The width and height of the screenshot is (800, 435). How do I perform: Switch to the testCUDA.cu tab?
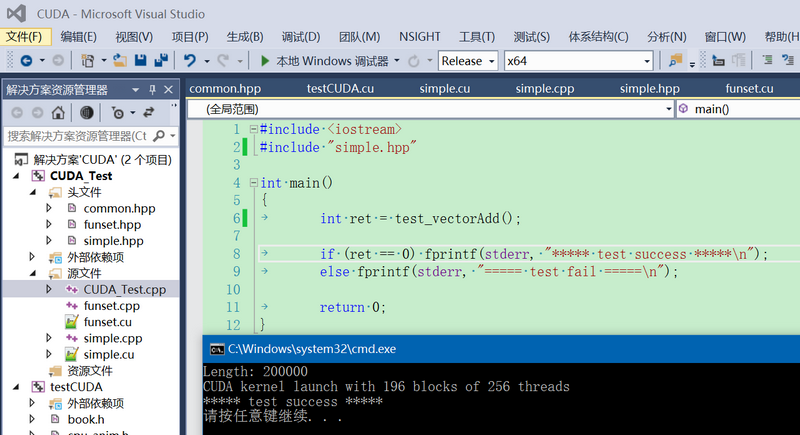(x=340, y=89)
